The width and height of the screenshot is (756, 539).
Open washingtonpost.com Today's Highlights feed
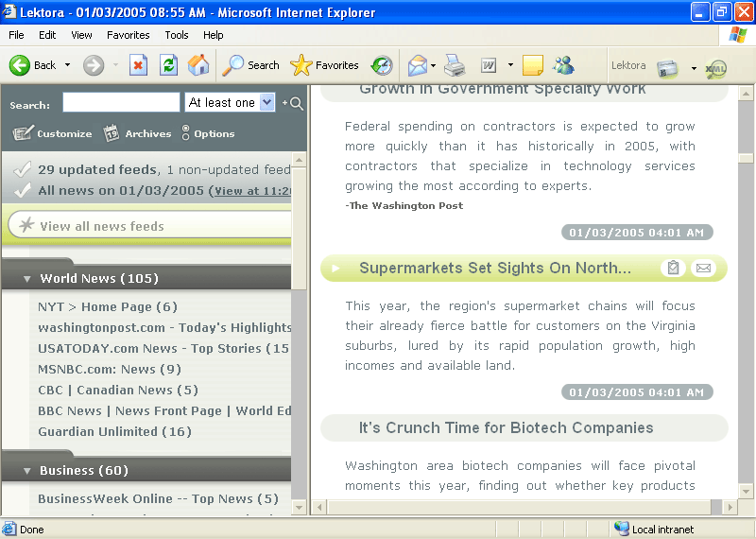pyautogui.click(x=164, y=327)
